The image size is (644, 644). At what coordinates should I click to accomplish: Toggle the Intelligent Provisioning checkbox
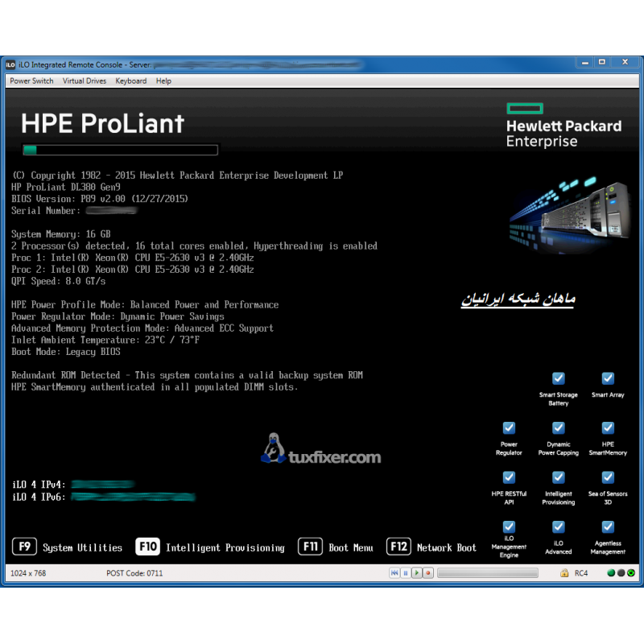(558, 477)
